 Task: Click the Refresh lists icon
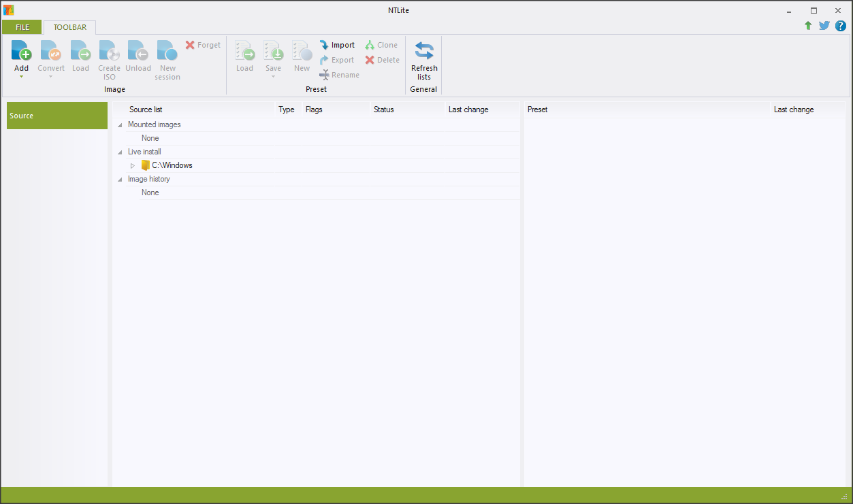(x=424, y=51)
